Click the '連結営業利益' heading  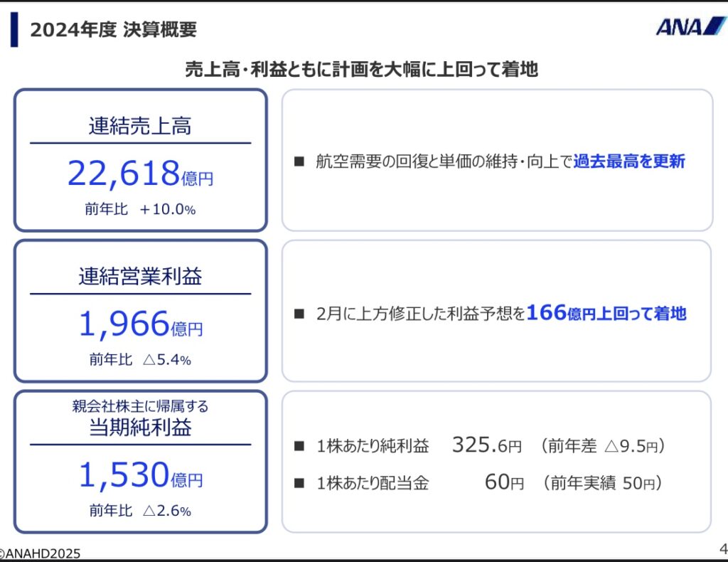point(140,276)
